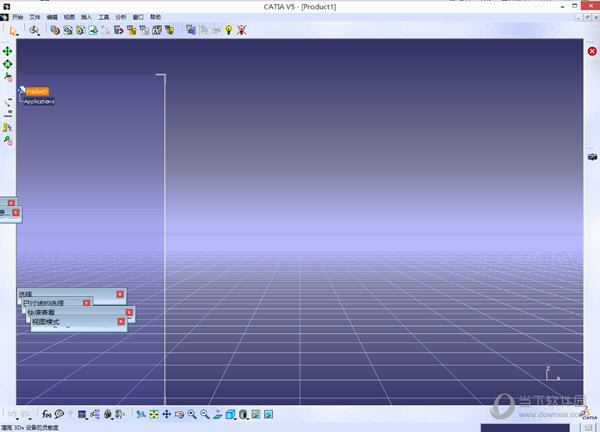Click the first gear component icon
Viewport: 600px width, 432px height.
coord(55,30)
